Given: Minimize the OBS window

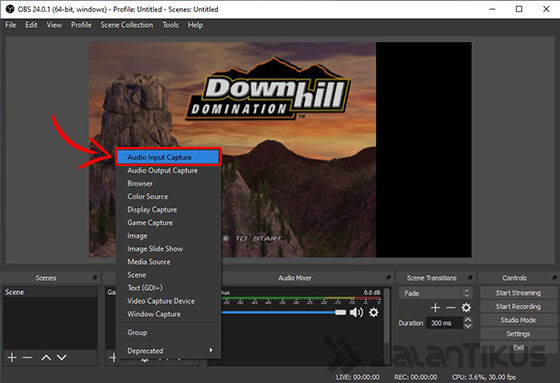Looking at the screenshot, I should tap(492, 9).
